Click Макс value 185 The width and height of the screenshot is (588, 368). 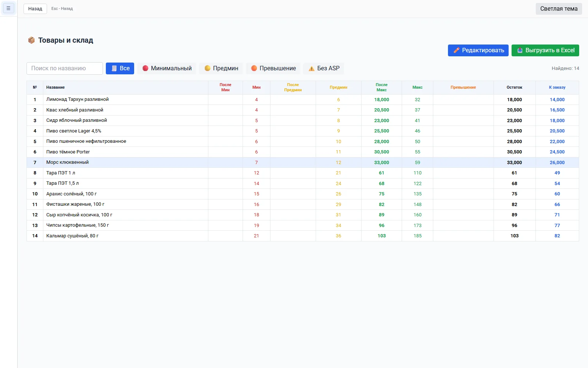[x=417, y=236]
